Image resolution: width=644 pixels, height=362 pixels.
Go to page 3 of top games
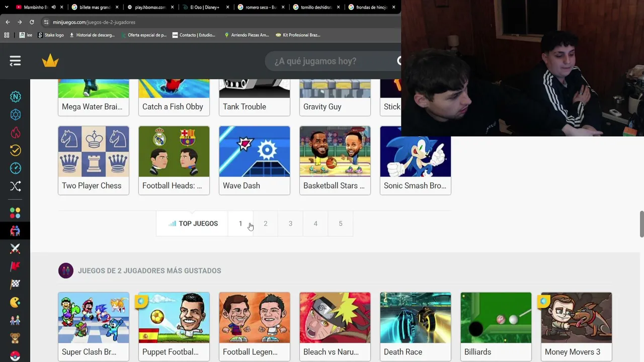pyautogui.click(x=290, y=224)
